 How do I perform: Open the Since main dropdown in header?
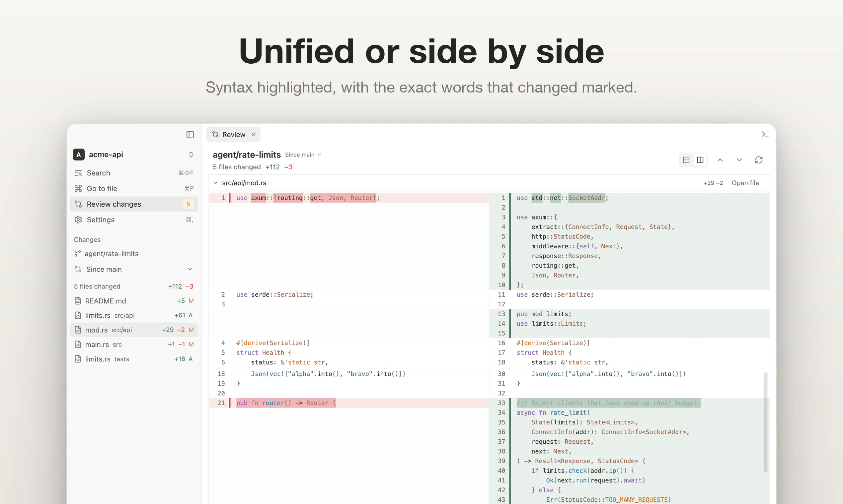point(303,155)
